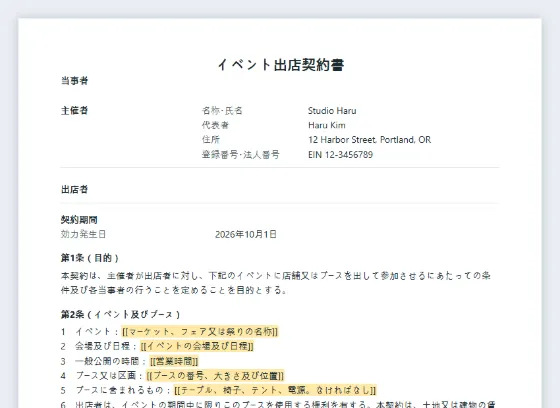The height and width of the screenshot is (408, 560).
Task: Click list item 6 starting 出店者は、イベントの期間中
Action: pos(278,405)
